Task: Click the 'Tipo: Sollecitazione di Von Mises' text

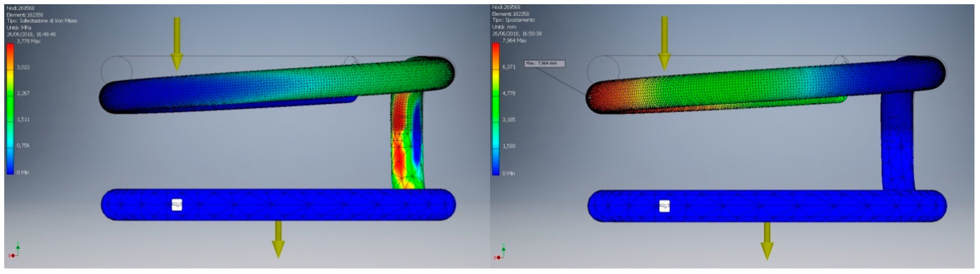Action: (x=42, y=21)
